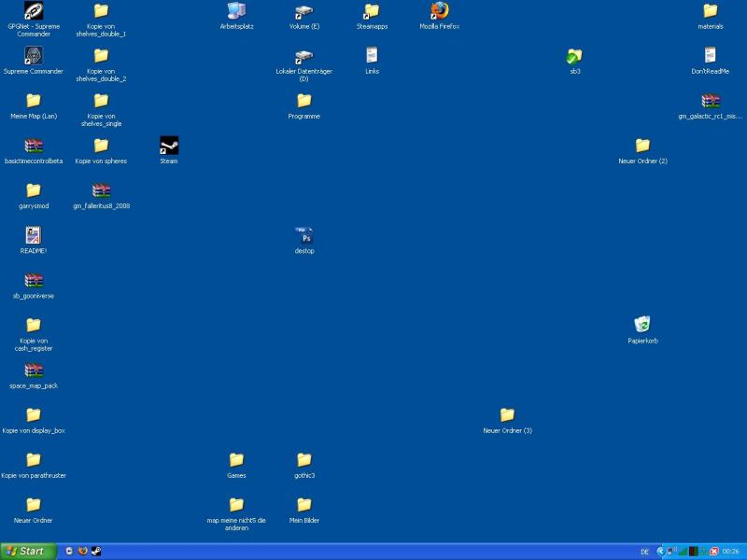The height and width of the screenshot is (560, 747).
Task: Click the README! file icon
Action: (x=34, y=235)
